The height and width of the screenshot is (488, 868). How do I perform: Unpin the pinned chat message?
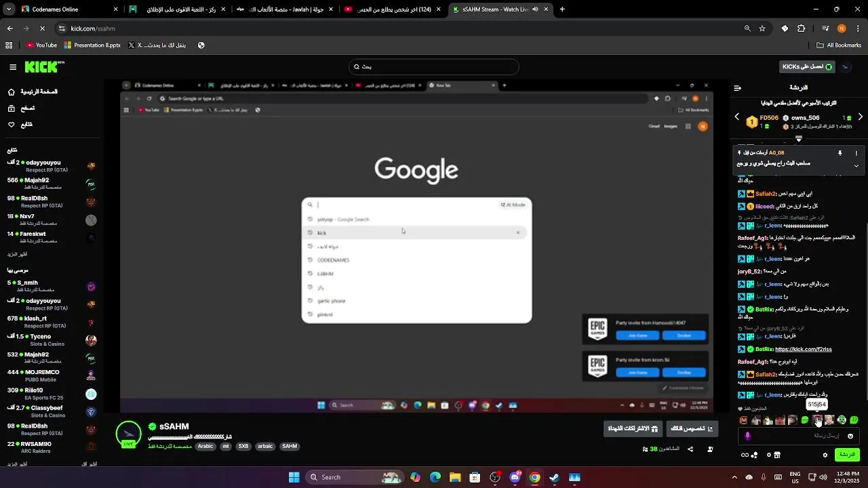[840, 153]
